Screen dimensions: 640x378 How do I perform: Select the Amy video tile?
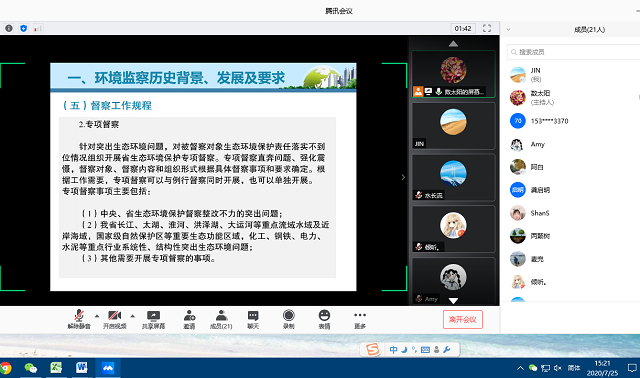point(453,281)
